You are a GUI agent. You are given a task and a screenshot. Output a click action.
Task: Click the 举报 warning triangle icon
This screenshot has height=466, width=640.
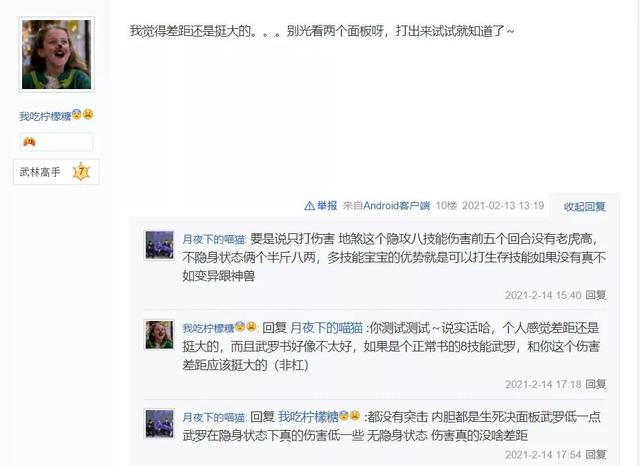[309, 206]
